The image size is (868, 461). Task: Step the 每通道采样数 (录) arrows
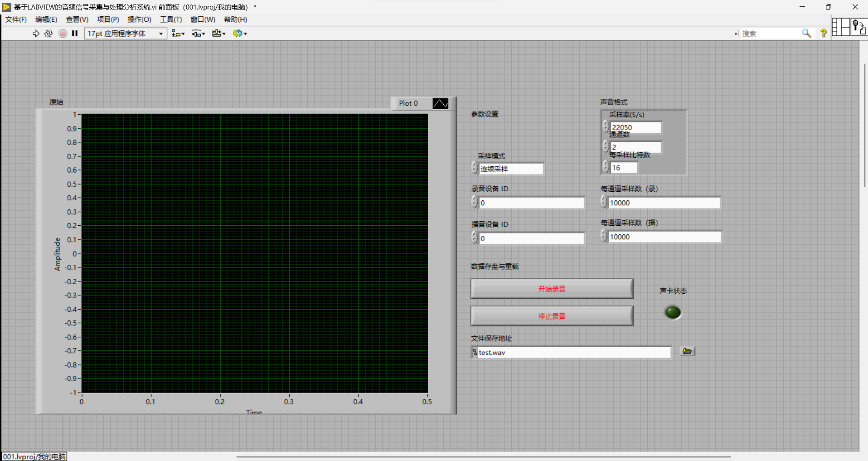[603, 201]
